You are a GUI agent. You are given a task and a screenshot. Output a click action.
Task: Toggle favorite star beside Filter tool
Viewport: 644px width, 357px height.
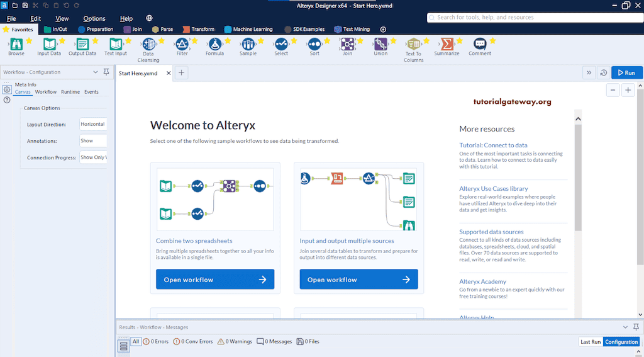195,40
